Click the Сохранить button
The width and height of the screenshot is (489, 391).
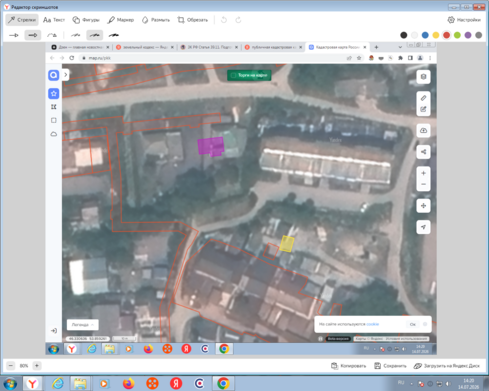coord(390,366)
